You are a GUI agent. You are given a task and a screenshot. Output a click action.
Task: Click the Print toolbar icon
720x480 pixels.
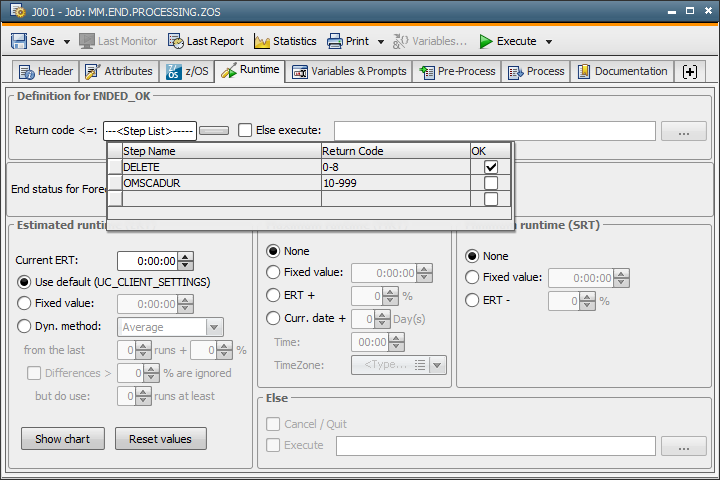[335, 41]
